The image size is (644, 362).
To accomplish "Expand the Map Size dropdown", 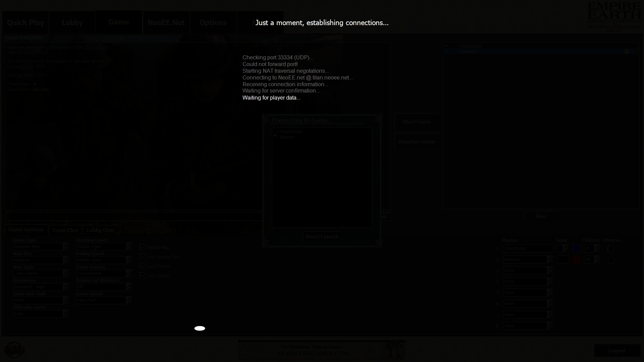I will 66,260.
